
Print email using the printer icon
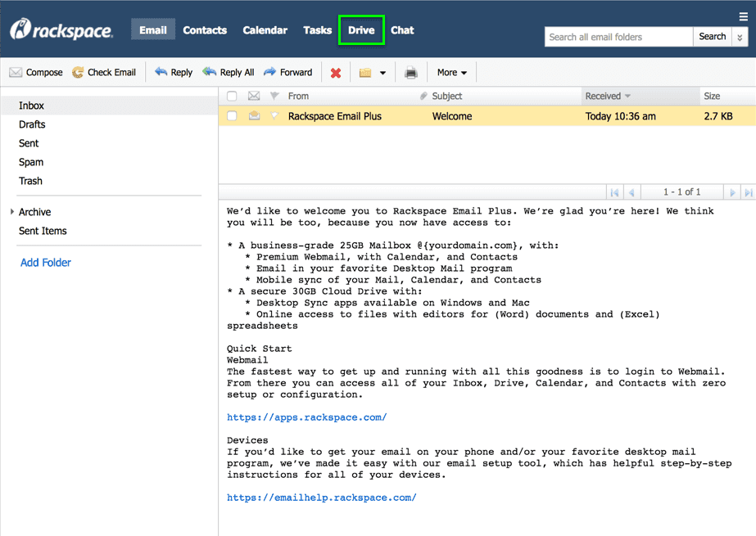411,73
